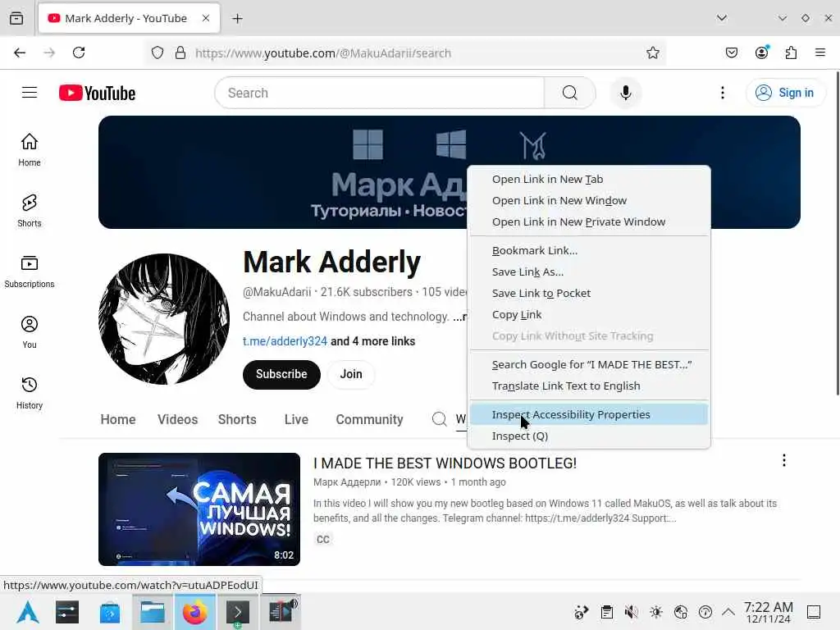Switch to the channel Live tab
Screen dimensions: 840x630
296,419
